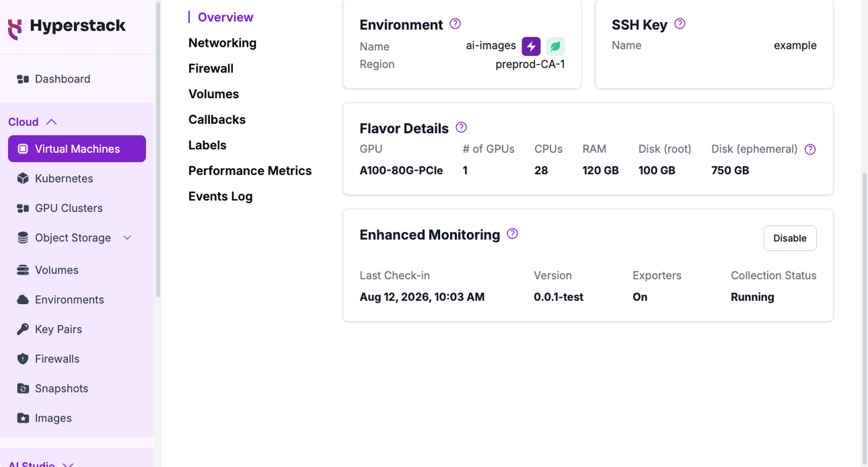
Task: Click the sidebar Volumes disk icon
Action: [23, 270]
